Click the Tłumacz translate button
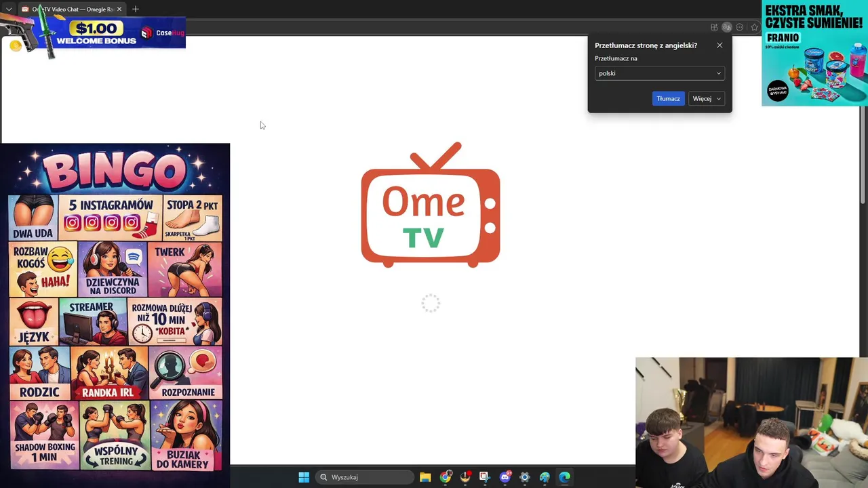The image size is (868, 488). pyautogui.click(x=668, y=98)
